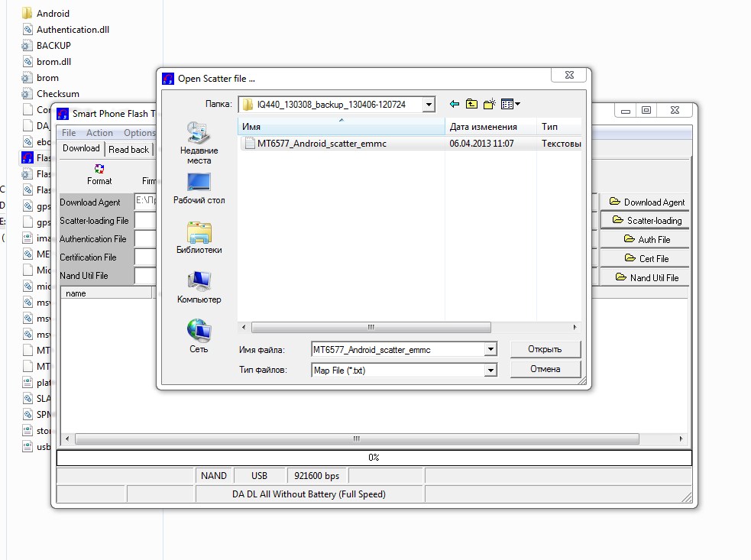Screen dimensions: 751x560
Task: Go to Desktop (Рабочий стол) location
Action: 199,188
